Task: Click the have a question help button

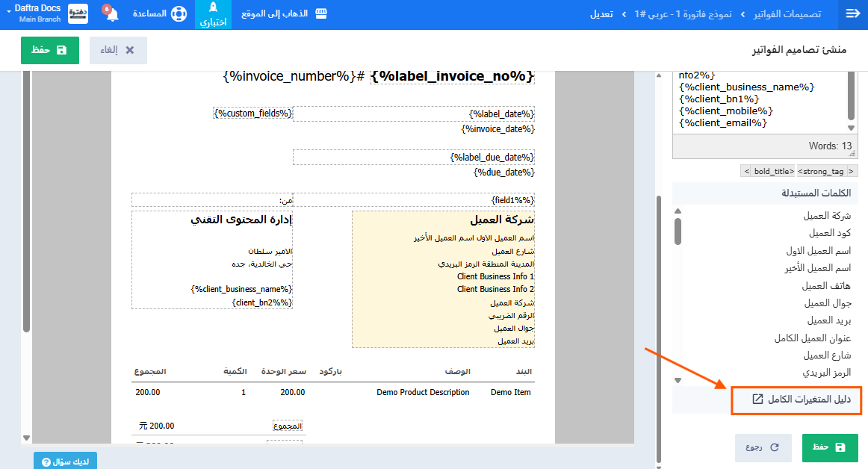Action: tap(66, 462)
